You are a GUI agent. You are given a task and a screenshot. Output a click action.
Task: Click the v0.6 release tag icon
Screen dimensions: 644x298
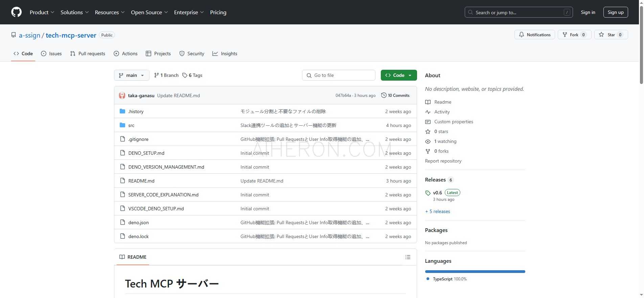[428, 193]
